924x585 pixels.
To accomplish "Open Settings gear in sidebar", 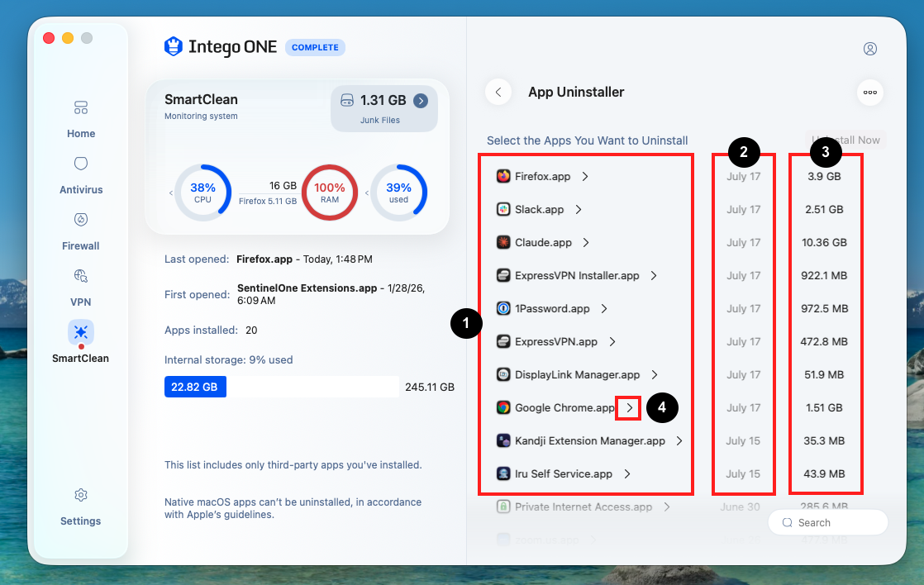I will point(81,507).
